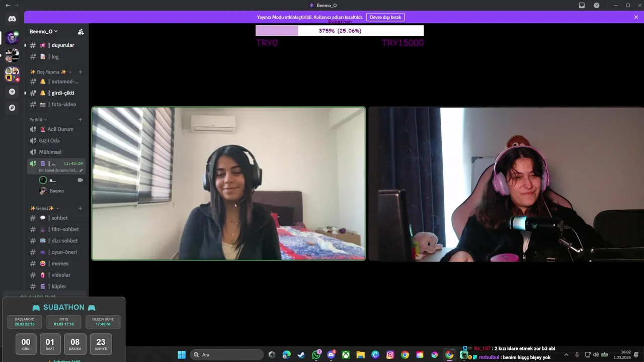The image size is (644, 362).
Task: Click the BİTİŞ 01.03 17:10 box
Action: [x=63, y=322]
